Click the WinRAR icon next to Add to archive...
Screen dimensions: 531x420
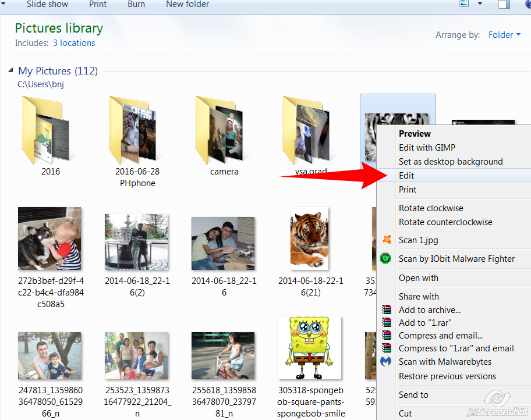point(387,309)
